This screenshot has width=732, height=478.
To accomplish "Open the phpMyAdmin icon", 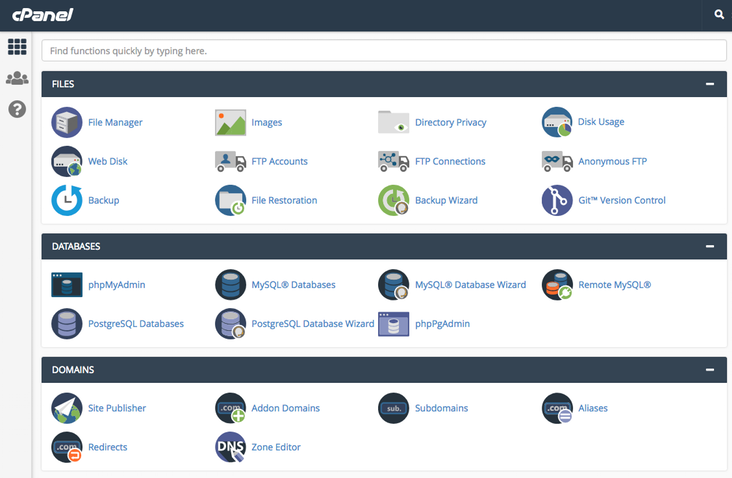I will [x=67, y=285].
